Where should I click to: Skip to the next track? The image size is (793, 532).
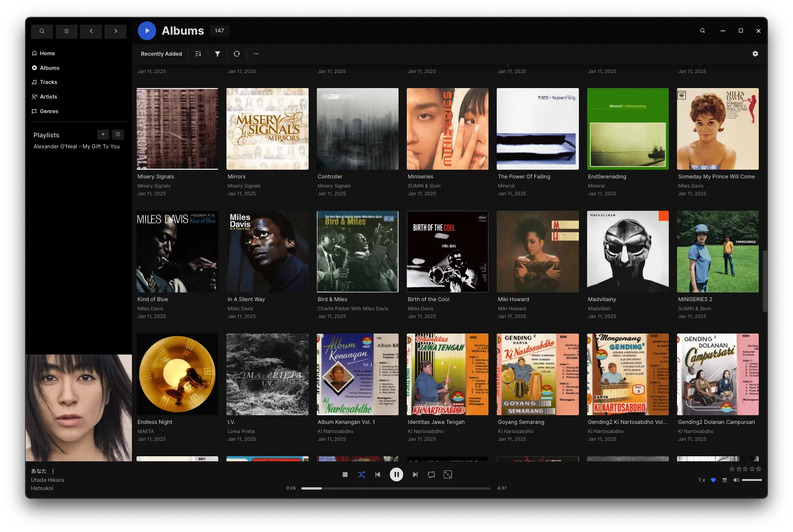(415, 475)
